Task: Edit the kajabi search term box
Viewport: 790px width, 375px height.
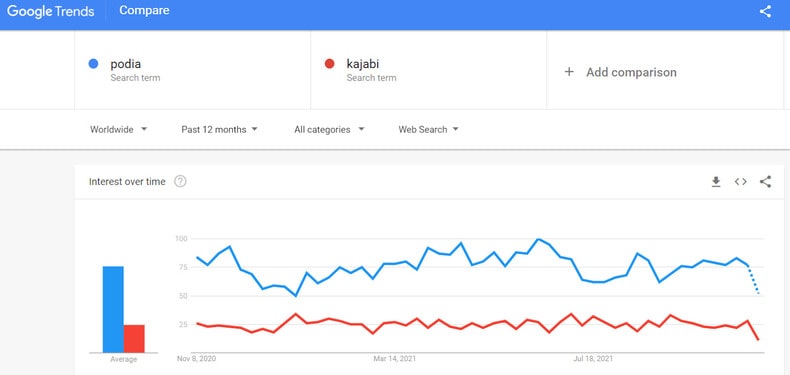Action: click(428, 70)
